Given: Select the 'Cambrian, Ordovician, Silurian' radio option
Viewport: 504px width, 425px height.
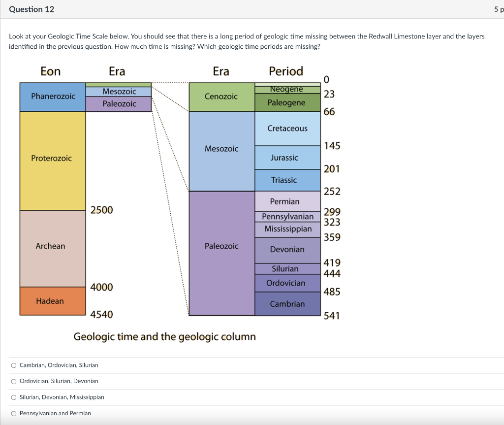Looking at the screenshot, I should 14,365.
